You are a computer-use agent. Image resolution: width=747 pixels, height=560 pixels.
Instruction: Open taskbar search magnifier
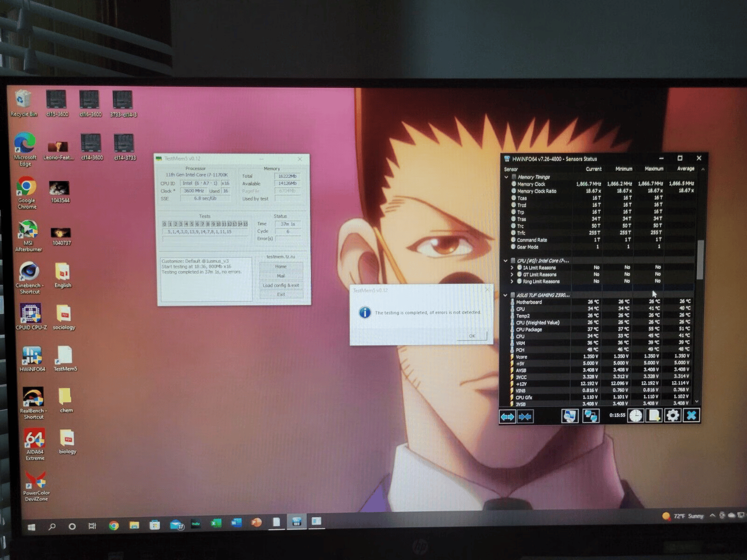point(52,526)
